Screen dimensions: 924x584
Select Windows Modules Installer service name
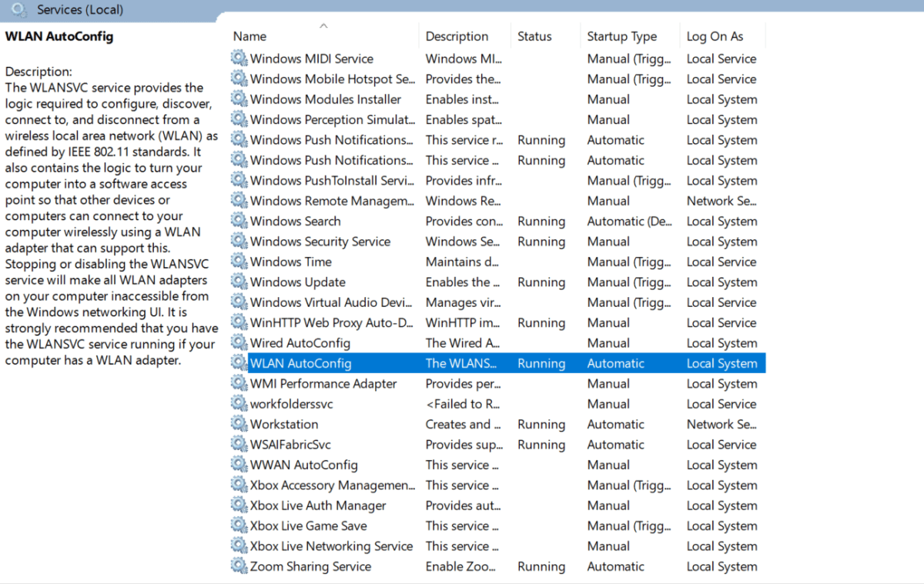[x=325, y=99]
